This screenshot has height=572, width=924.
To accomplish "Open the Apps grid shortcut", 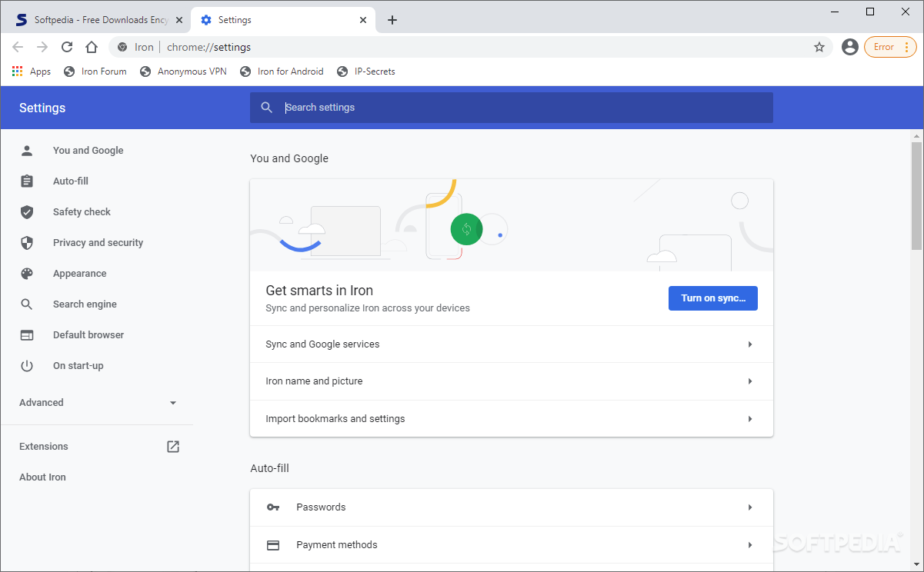I will point(32,71).
